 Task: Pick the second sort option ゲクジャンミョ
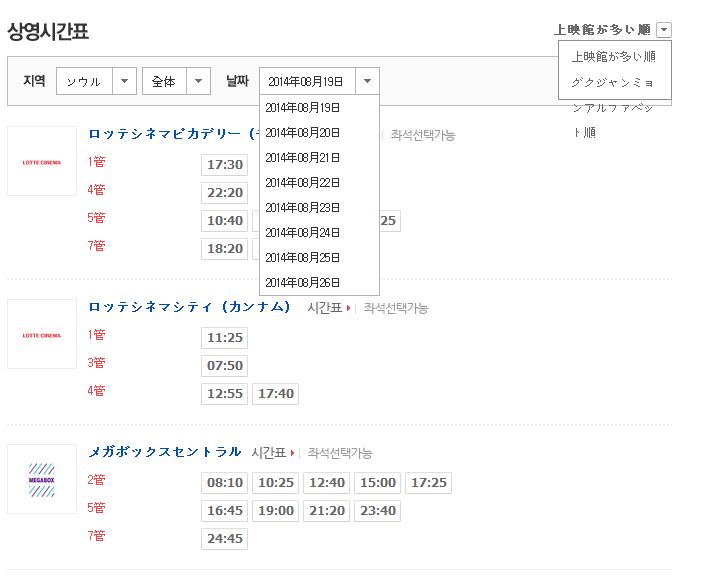[x=613, y=82]
